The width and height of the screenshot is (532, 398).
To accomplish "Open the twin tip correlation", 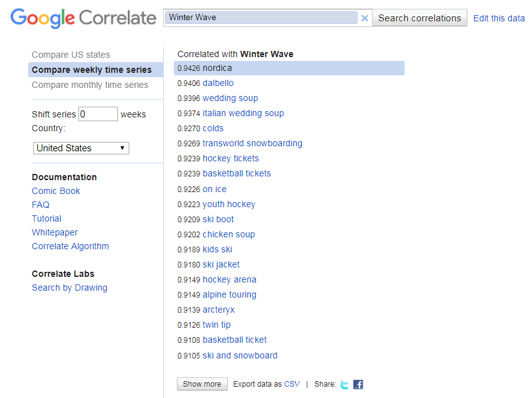I will 216,325.
